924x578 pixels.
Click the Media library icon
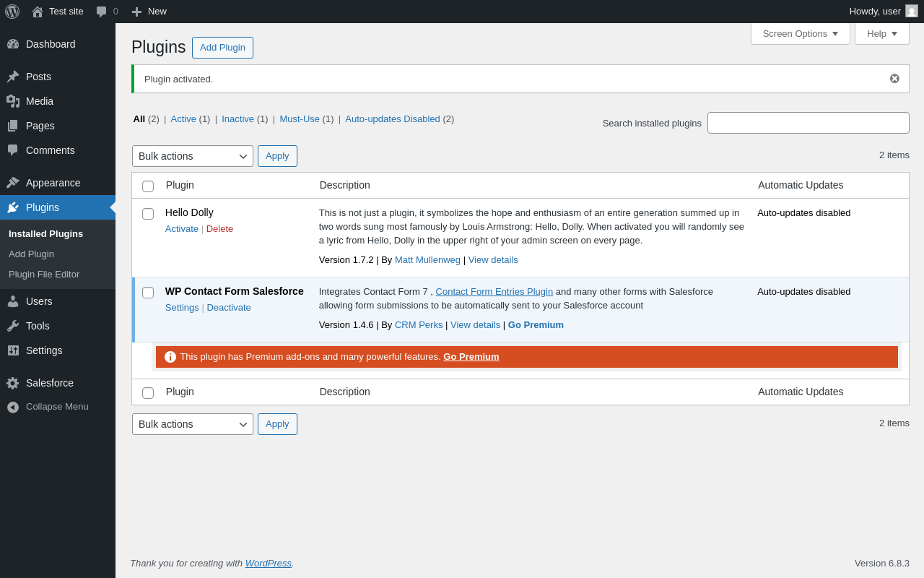13,101
